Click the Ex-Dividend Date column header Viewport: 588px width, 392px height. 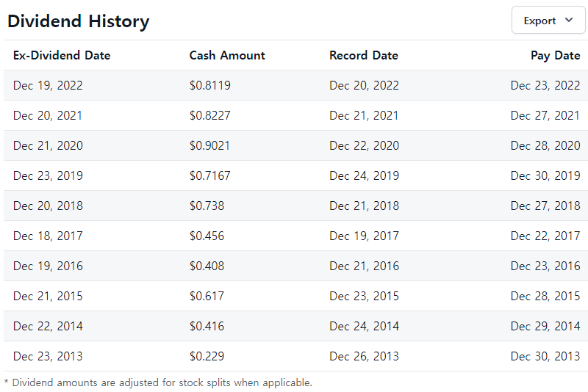[x=62, y=55]
